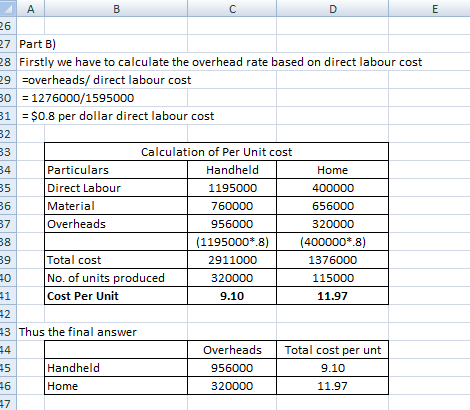470x410 pixels.
Task: Select the 9.10 value in row 45
Action: pos(333,368)
